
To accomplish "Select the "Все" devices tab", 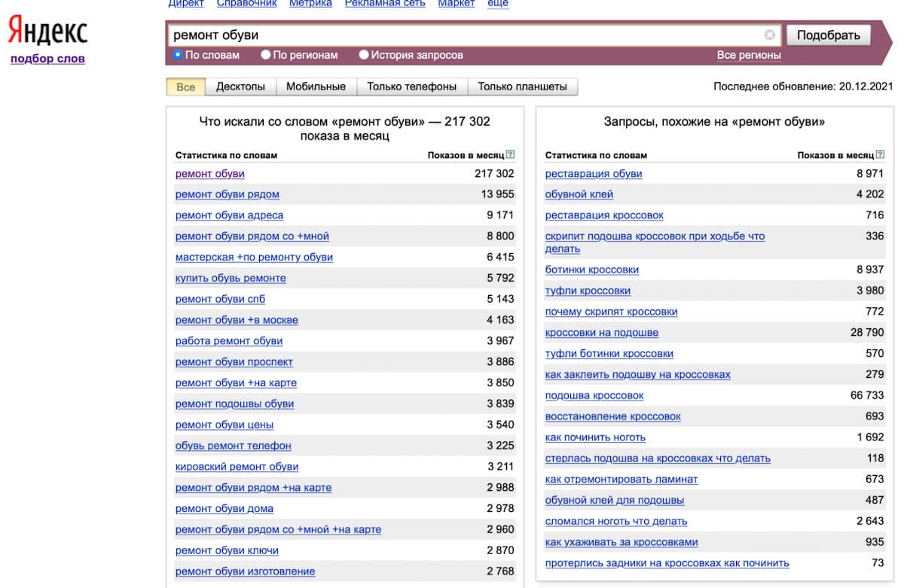I will tap(185, 87).
